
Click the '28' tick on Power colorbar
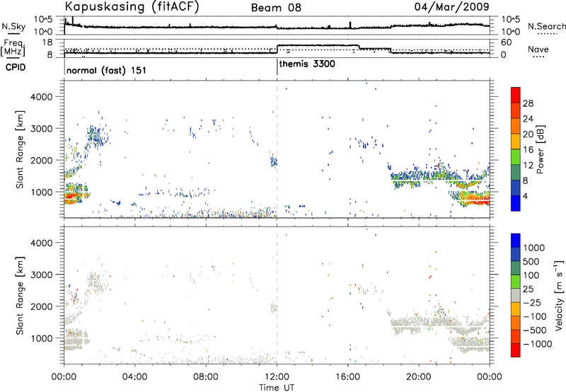(x=528, y=103)
